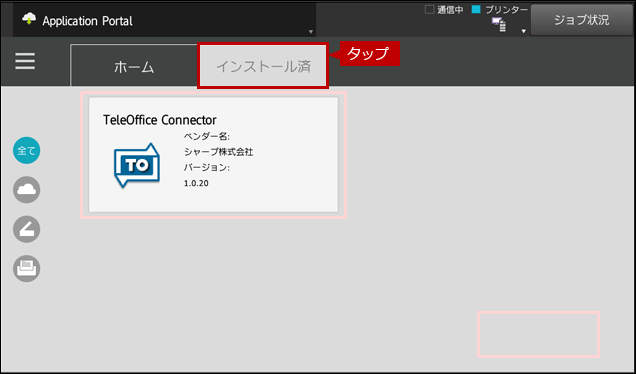
Task: Open the hamburger menu
Action: [25, 62]
